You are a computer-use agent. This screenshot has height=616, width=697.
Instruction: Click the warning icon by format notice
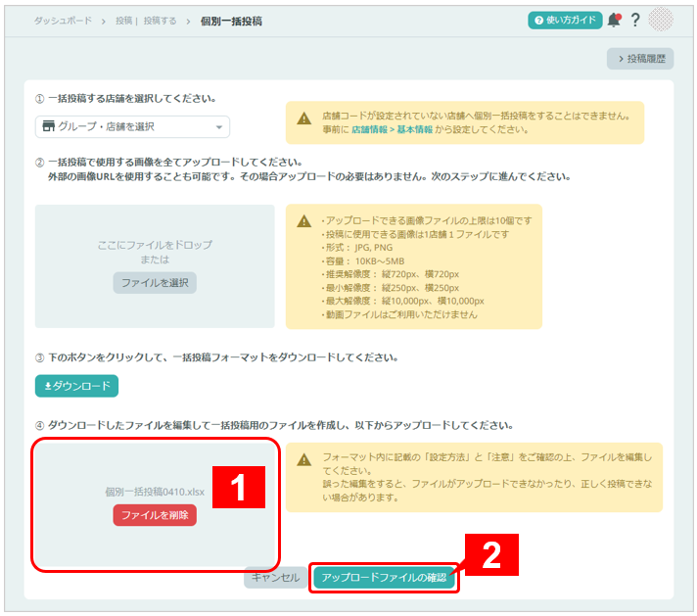tap(304, 459)
